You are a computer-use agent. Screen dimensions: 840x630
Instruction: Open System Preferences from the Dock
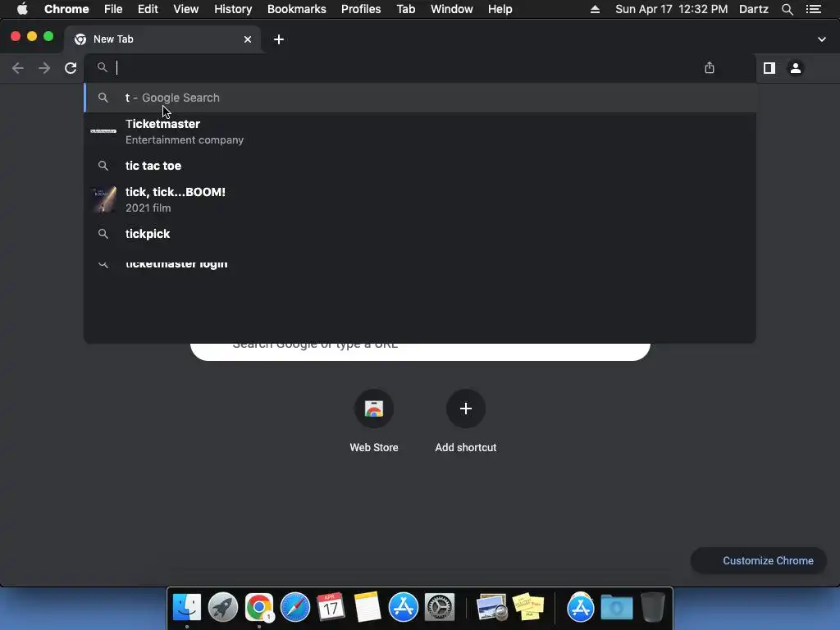[440, 607]
